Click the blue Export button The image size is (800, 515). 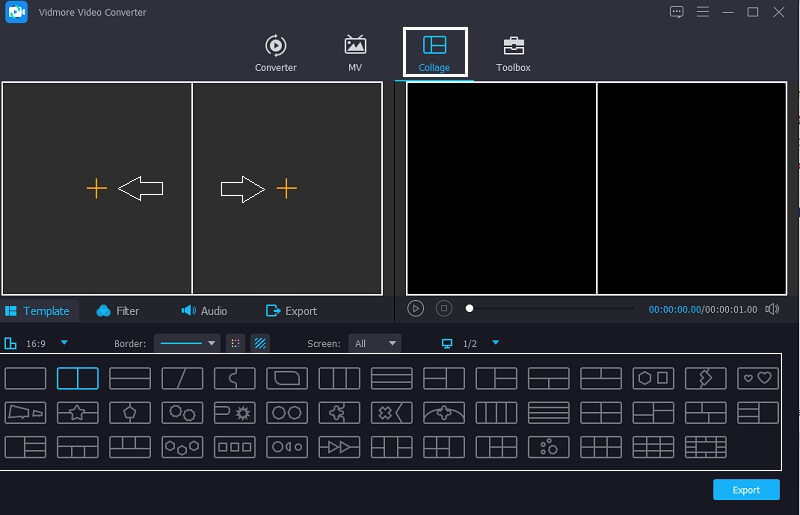746,490
